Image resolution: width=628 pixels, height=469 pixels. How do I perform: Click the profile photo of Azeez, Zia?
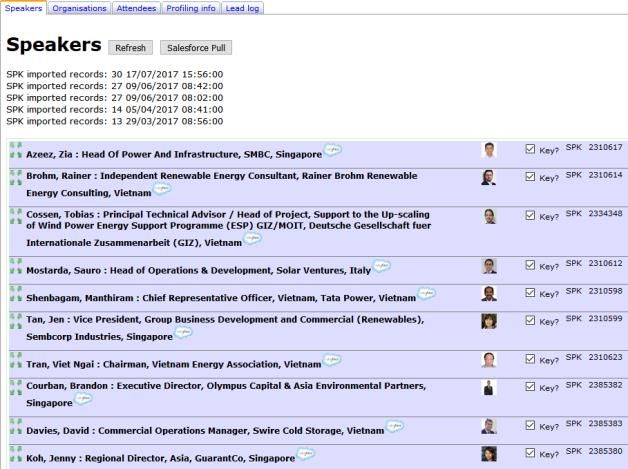(489, 150)
